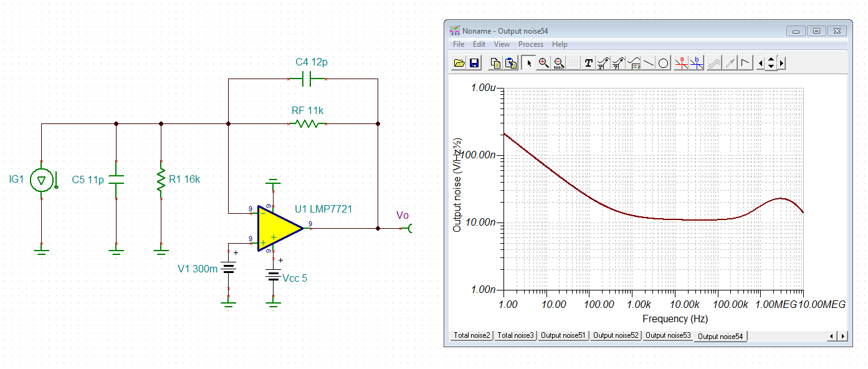The width and height of the screenshot is (868, 369).
Task: Select the Text insertion tool
Action: point(588,62)
